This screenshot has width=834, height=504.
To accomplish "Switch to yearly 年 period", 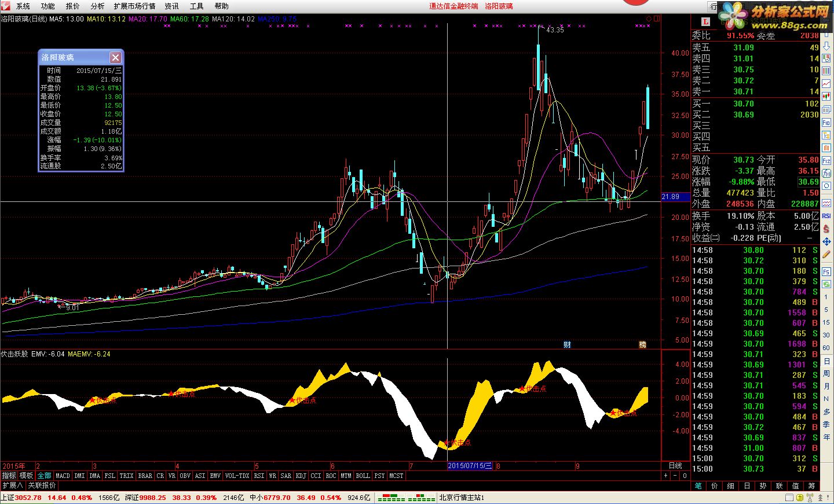I will point(826,437).
